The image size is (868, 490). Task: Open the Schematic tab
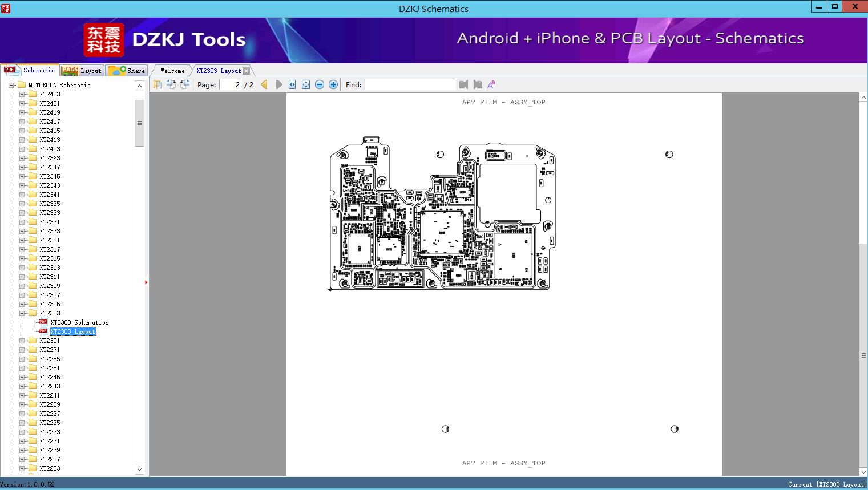(x=30, y=70)
